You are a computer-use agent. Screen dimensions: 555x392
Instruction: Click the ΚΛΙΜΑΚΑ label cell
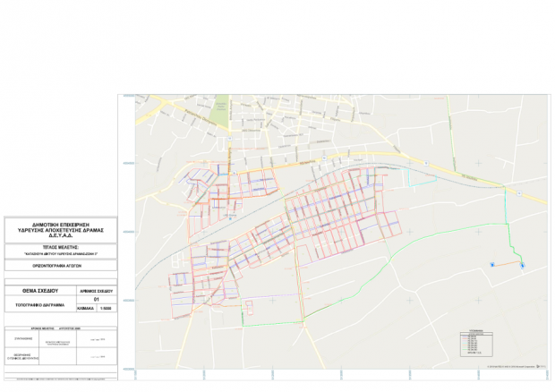86,309
